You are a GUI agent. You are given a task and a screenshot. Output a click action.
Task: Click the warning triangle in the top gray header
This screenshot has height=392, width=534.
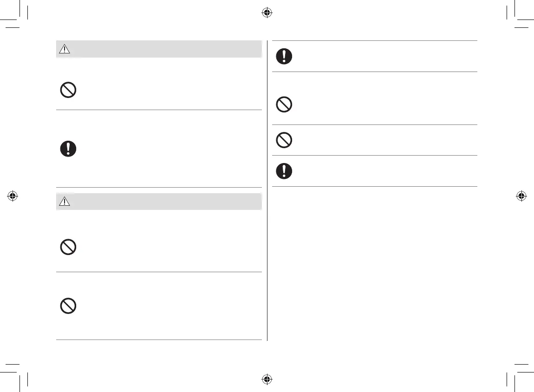[x=64, y=49]
